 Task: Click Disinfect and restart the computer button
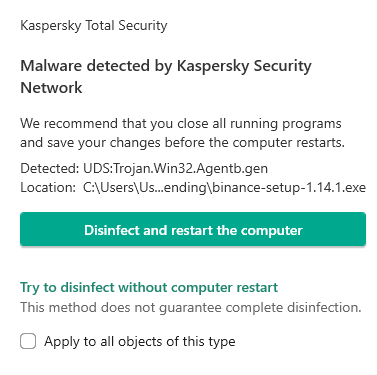coord(193,229)
